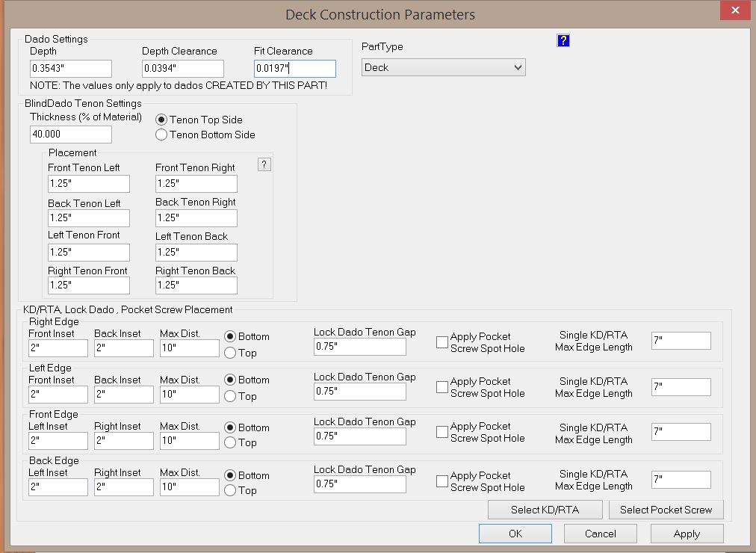Open the PartType dropdown
This screenshot has width=756, height=553.
(x=444, y=67)
